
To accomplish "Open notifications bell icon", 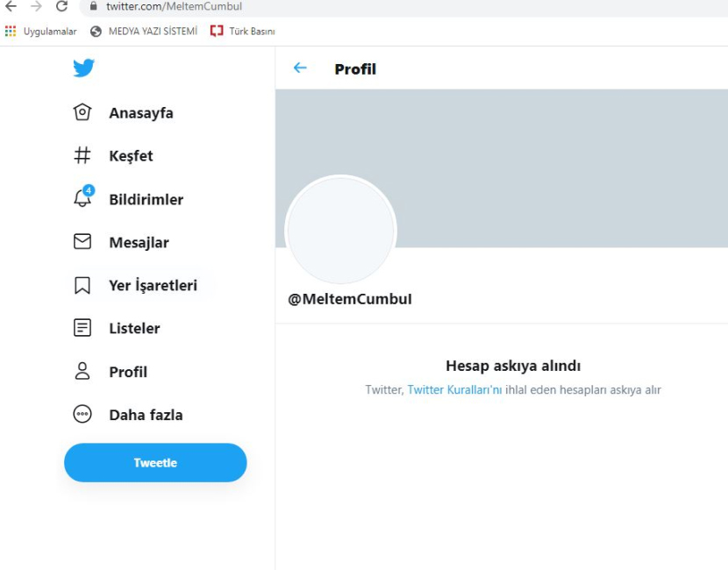I will coord(82,198).
